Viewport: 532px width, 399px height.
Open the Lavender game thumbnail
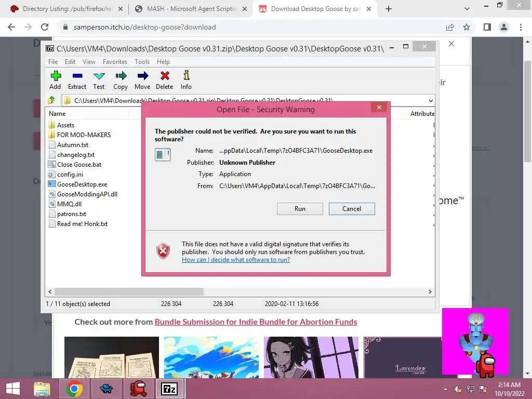402,357
